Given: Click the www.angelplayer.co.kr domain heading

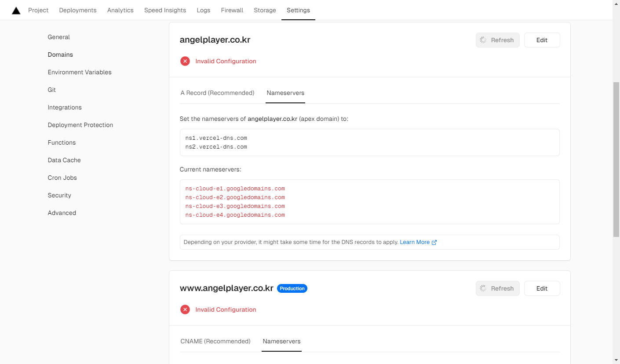Looking at the screenshot, I should [x=226, y=288].
